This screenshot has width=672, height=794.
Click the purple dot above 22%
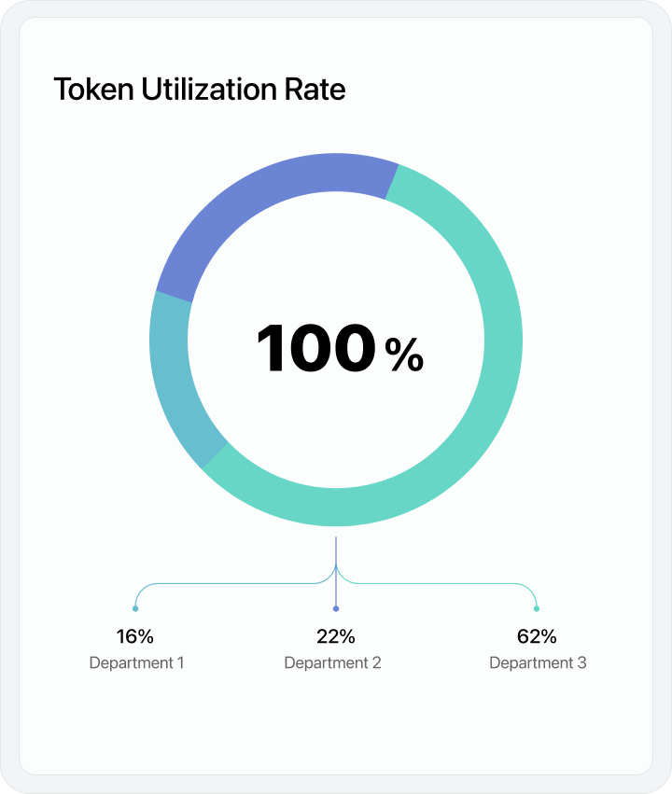(336, 608)
